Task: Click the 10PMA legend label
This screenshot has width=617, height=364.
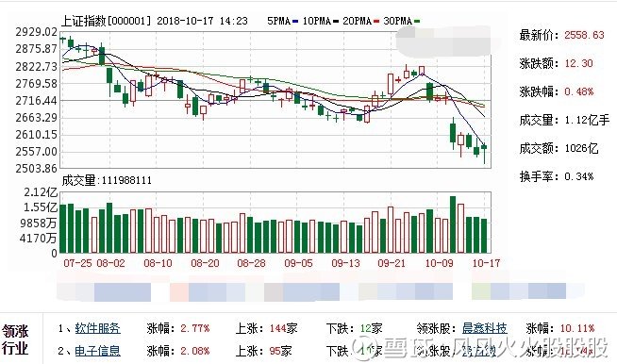Action: 316,21
